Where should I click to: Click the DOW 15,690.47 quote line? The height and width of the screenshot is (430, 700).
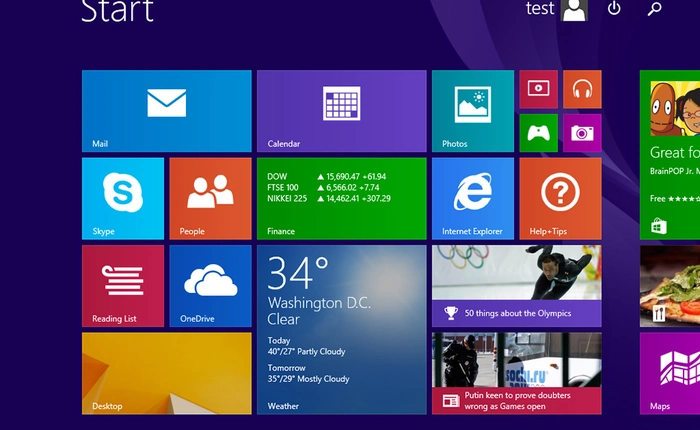326,176
